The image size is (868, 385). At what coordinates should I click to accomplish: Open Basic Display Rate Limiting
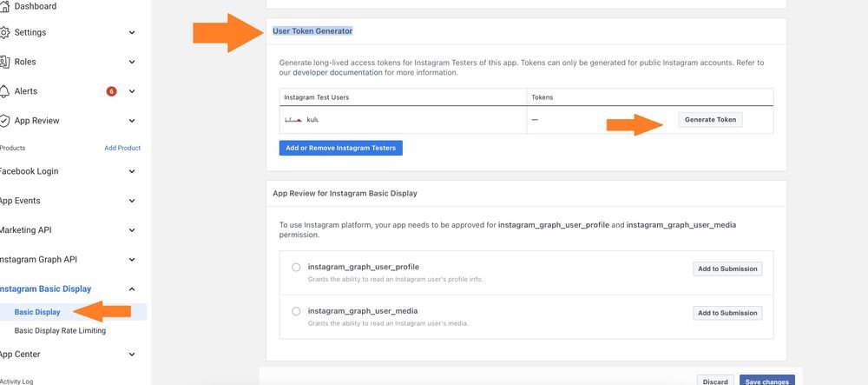pyautogui.click(x=60, y=331)
